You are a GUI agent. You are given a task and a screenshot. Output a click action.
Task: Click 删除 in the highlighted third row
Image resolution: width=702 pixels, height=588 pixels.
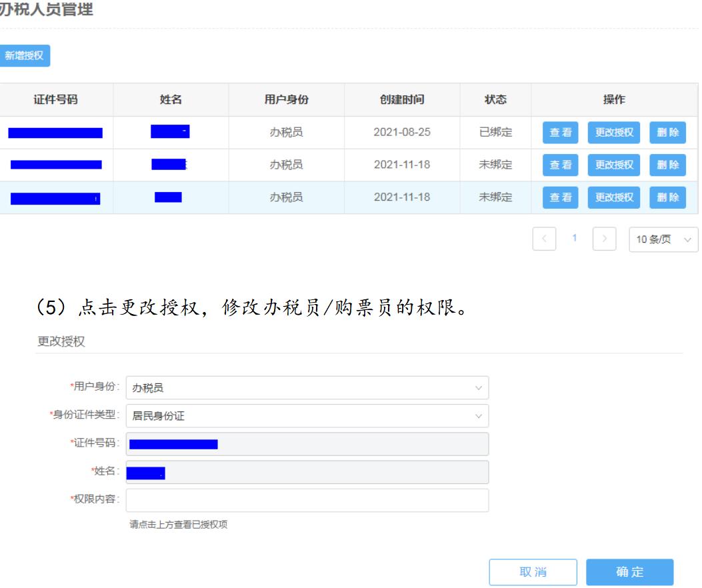(667, 197)
